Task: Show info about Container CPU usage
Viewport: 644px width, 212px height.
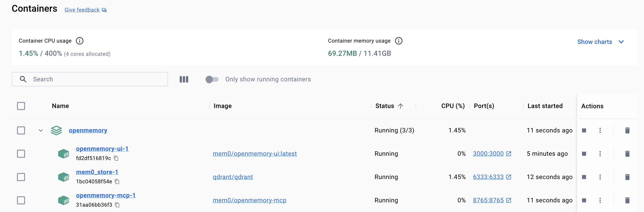Action: pos(79,41)
